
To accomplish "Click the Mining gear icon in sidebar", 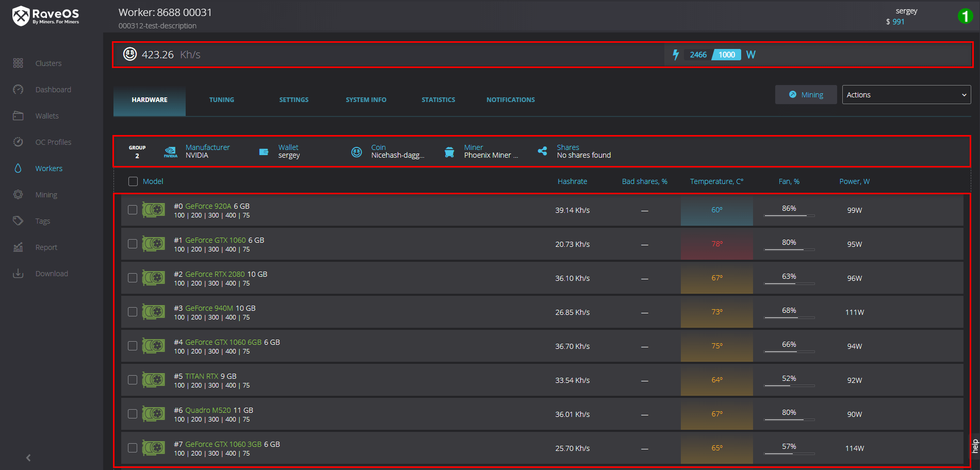I will pos(18,194).
